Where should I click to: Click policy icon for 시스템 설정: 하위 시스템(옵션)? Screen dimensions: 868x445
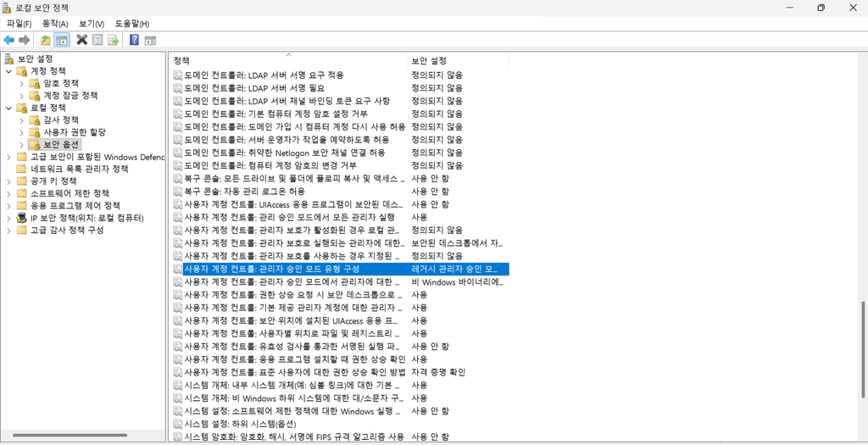point(178,424)
